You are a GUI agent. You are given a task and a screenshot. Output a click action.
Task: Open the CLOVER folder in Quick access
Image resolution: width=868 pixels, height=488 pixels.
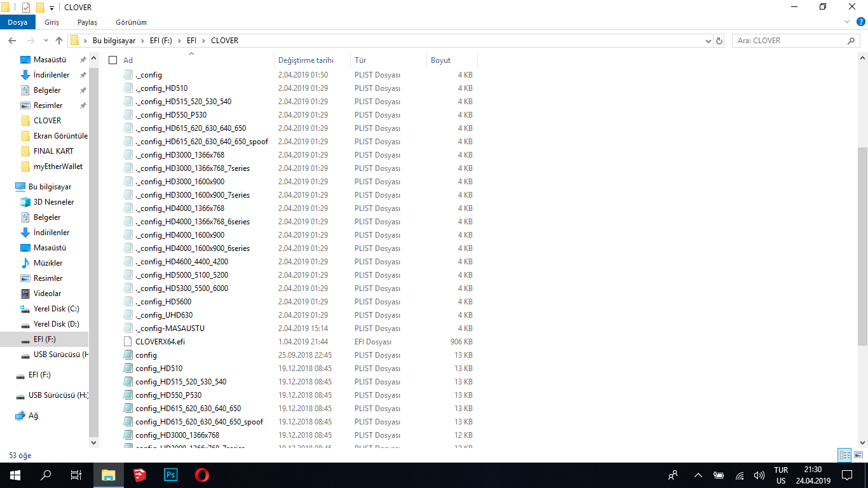[47, 121]
